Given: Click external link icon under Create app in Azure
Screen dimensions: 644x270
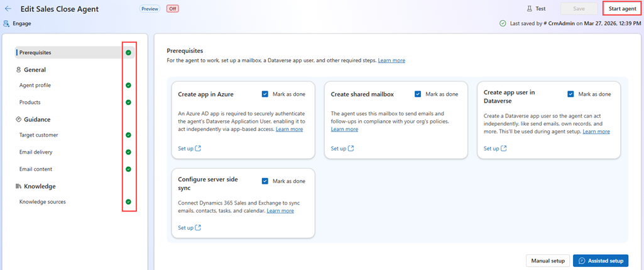Looking at the screenshot, I should [198, 149].
